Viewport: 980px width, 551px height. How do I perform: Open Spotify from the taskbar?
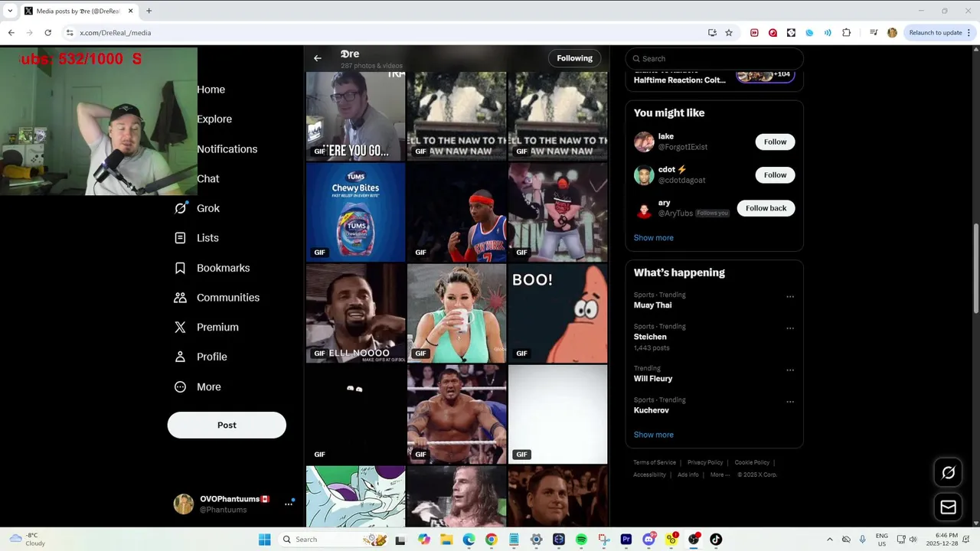click(581, 540)
